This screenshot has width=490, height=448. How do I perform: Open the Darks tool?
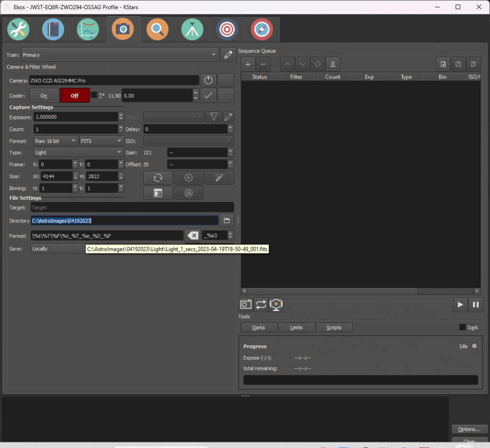point(259,327)
